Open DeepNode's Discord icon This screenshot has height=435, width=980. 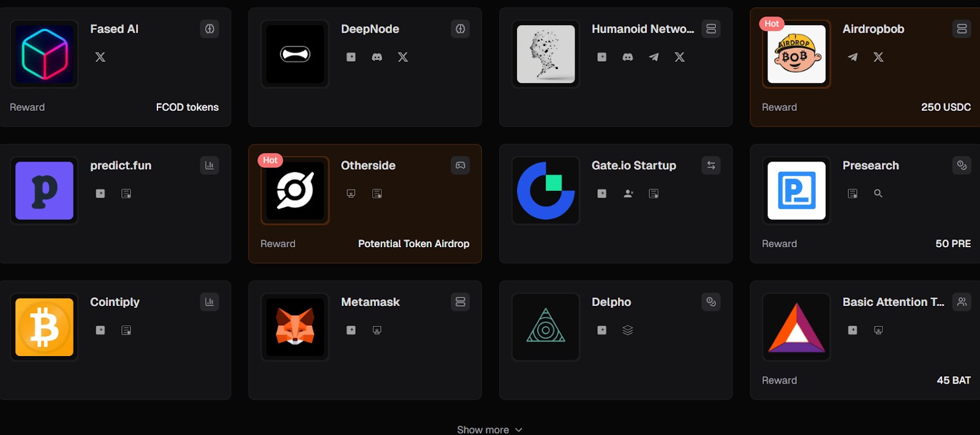(377, 57)
